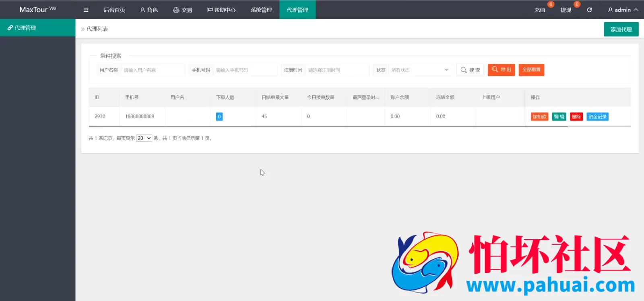Open the 交易 menu
This screenshot has height=301, width=644.
point(182,10)
